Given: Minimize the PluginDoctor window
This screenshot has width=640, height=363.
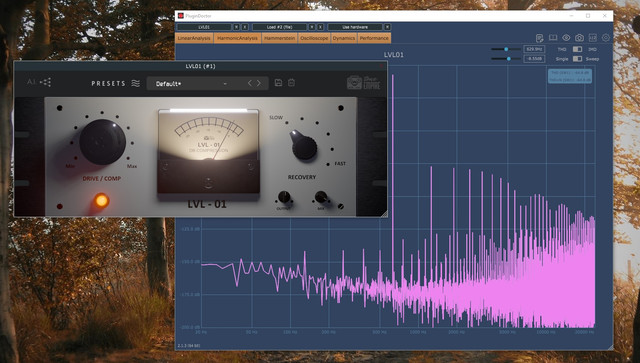Looking at the screenshot, I should point(571,16).
